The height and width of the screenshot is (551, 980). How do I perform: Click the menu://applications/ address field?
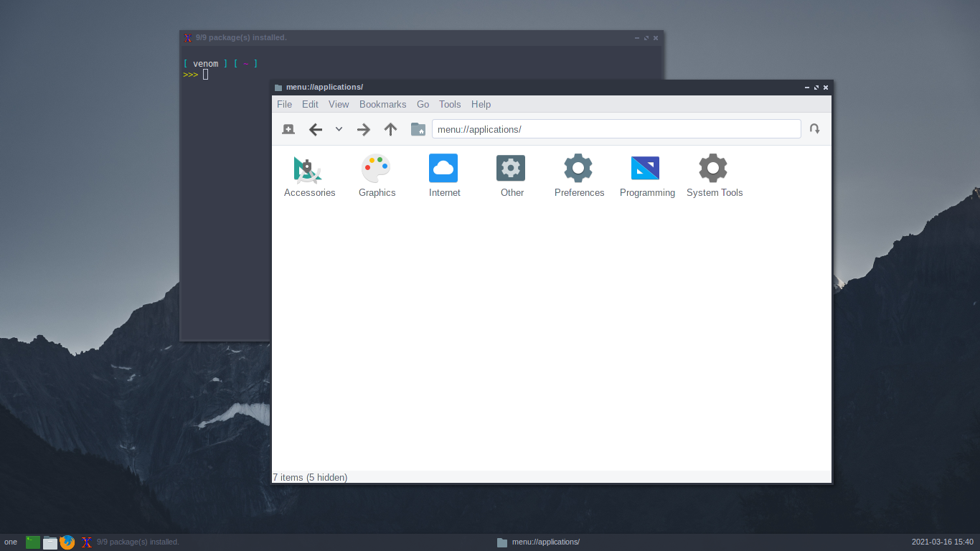(616, 129)
